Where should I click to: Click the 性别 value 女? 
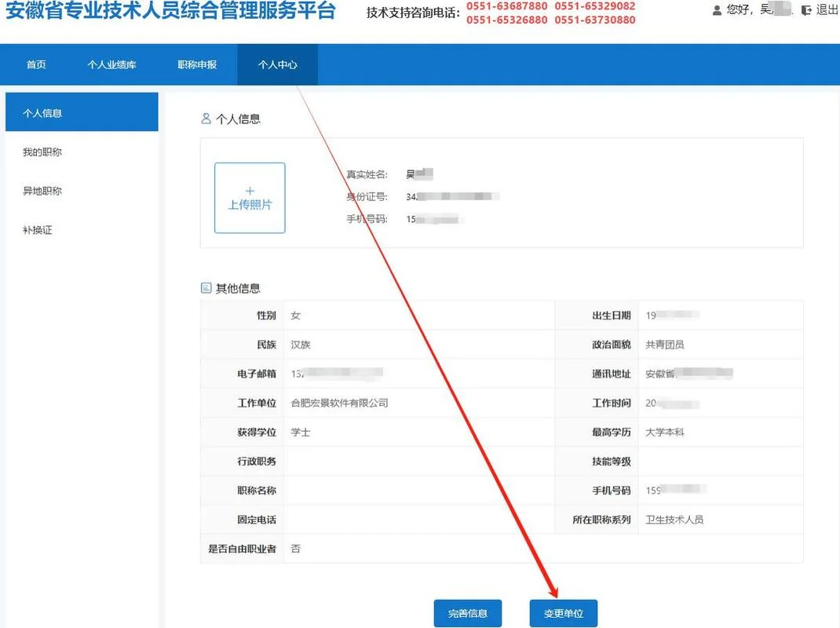(296, 316)
